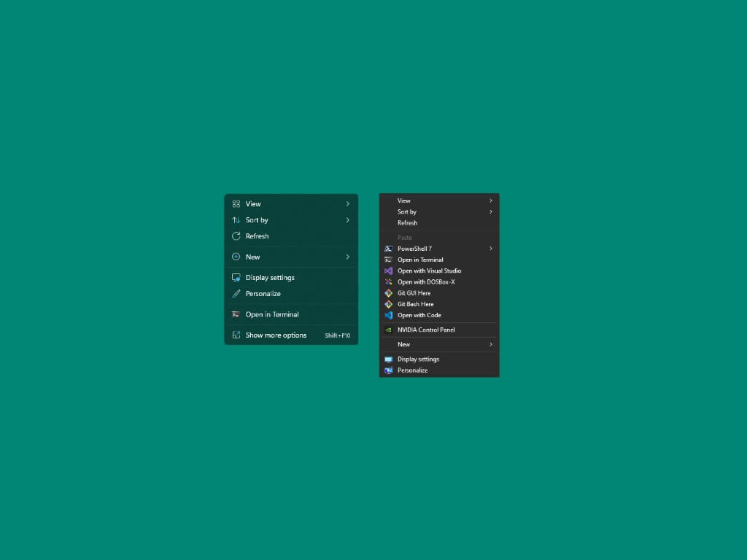Expand the Sort by submenu arrow in the modern menu
Image resolution: width=747 pixels, height=560 pixels.
[348, 220]
